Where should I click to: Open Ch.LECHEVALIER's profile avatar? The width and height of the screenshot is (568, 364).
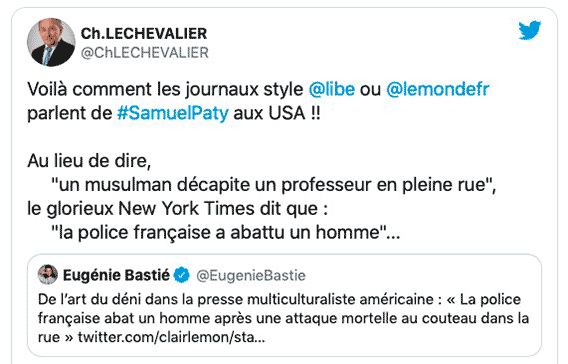pyautogui.click(x=51, y=42)
